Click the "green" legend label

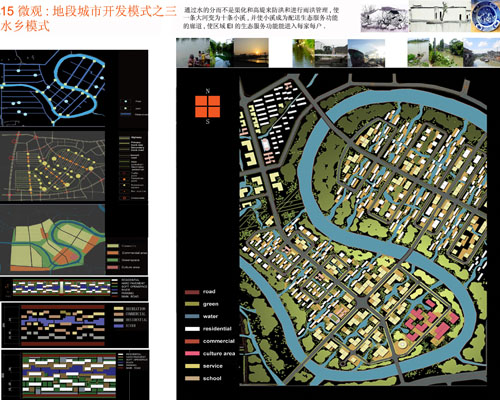211,304
